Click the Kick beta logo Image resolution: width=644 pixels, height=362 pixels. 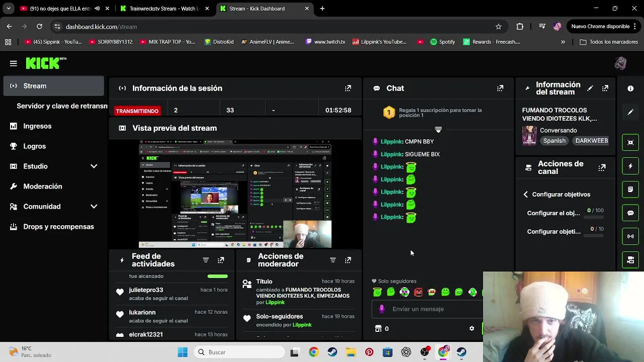pos(46,63)
